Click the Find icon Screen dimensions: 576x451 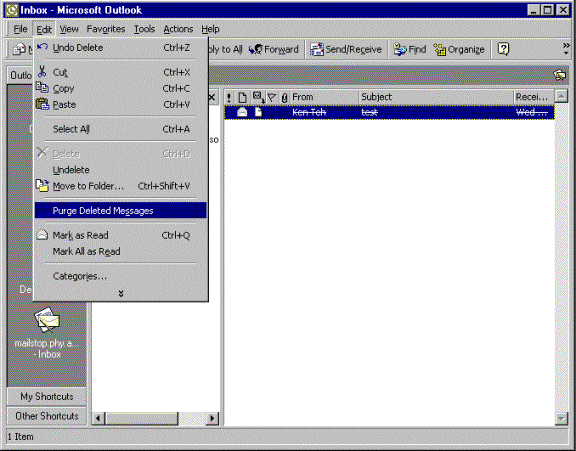coord(400,49)
